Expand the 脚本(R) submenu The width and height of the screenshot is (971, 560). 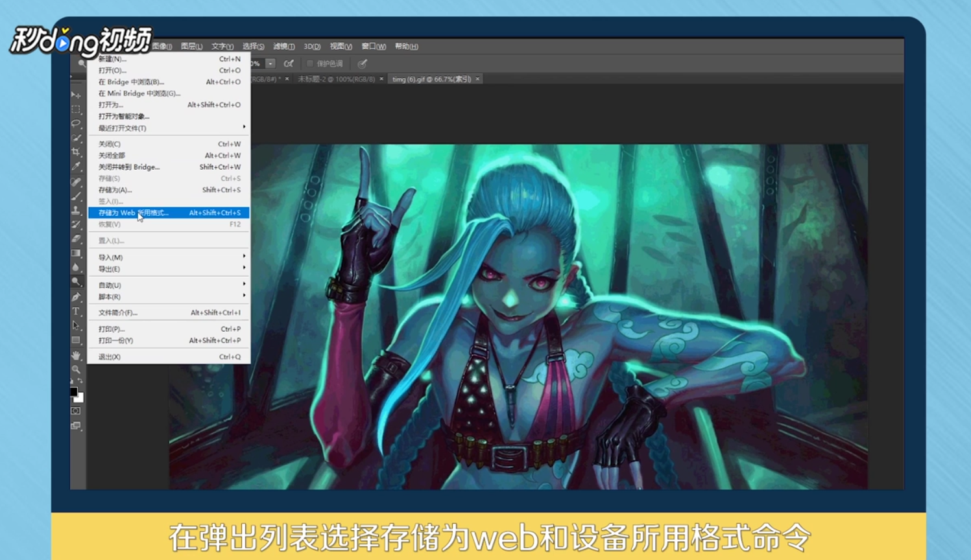(x=169, y=297)
